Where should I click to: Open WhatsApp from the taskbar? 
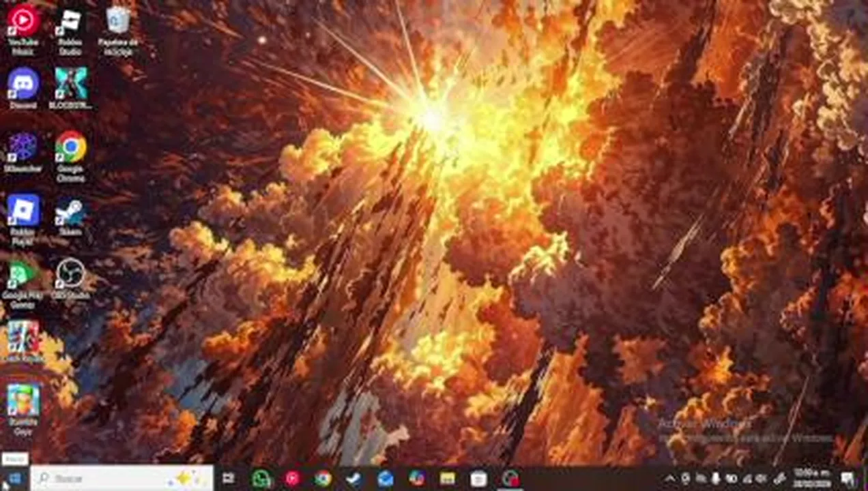coord(261,479)
